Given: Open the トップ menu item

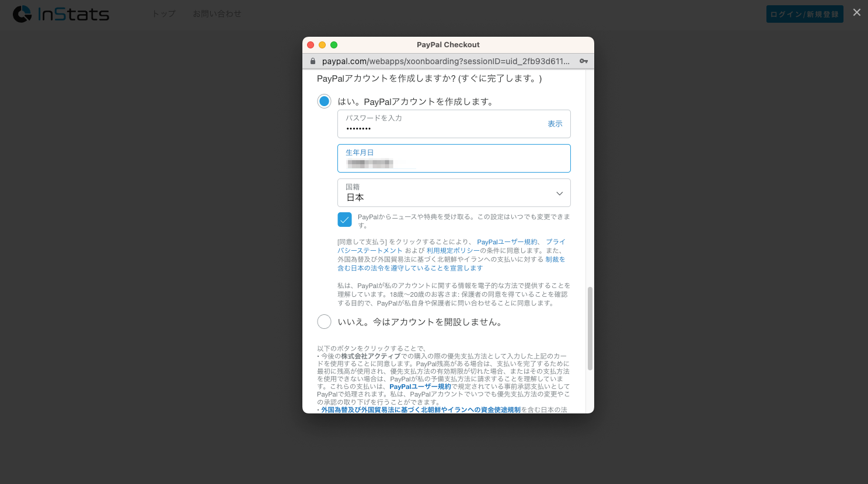Looking at the screenshot, I should tap(163, 14).
